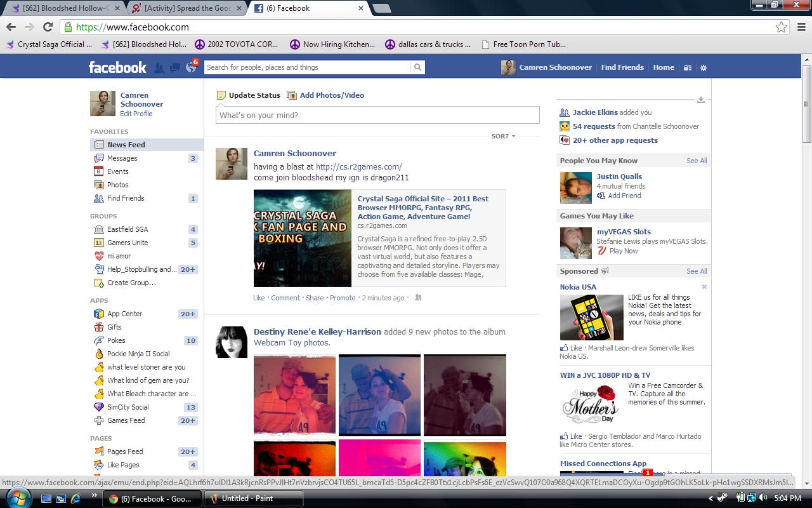Open the Untitled - Paint taskbar button
Image resolution: width=812 pixels, height=508 pixels.
[247, 498]
